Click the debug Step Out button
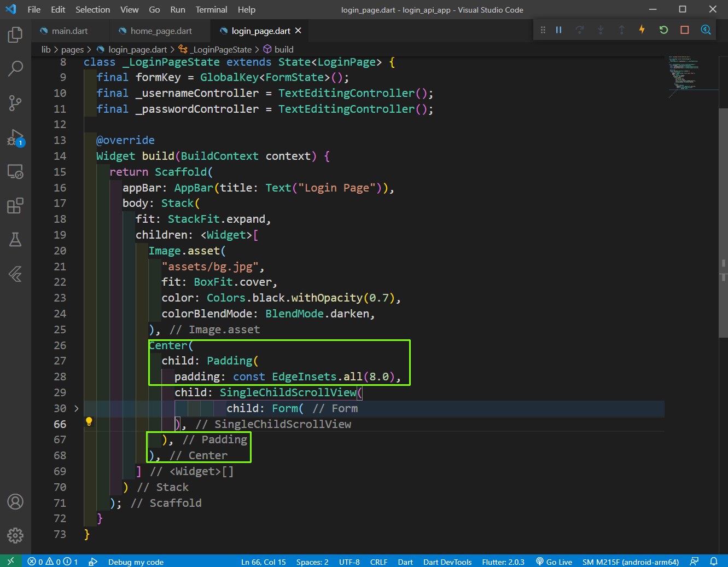The width and height of the screenshot is (728, 567). pyautogui.click(x=621, y=30)
